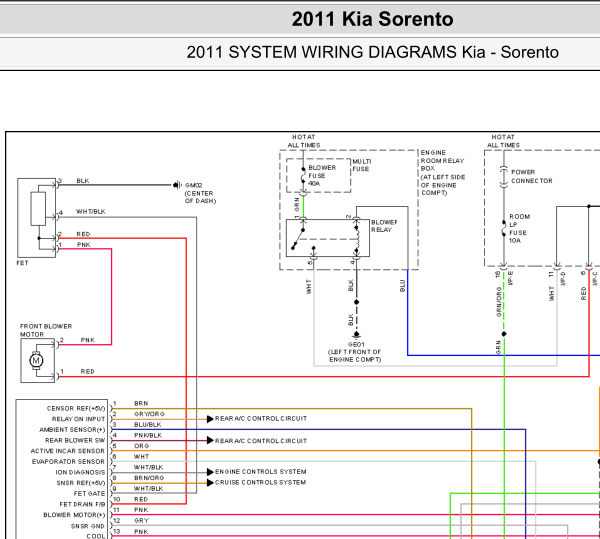The image size is (600, 539).
Task: Click 'SNSR GND' pin label
Action: click(88, 526)
